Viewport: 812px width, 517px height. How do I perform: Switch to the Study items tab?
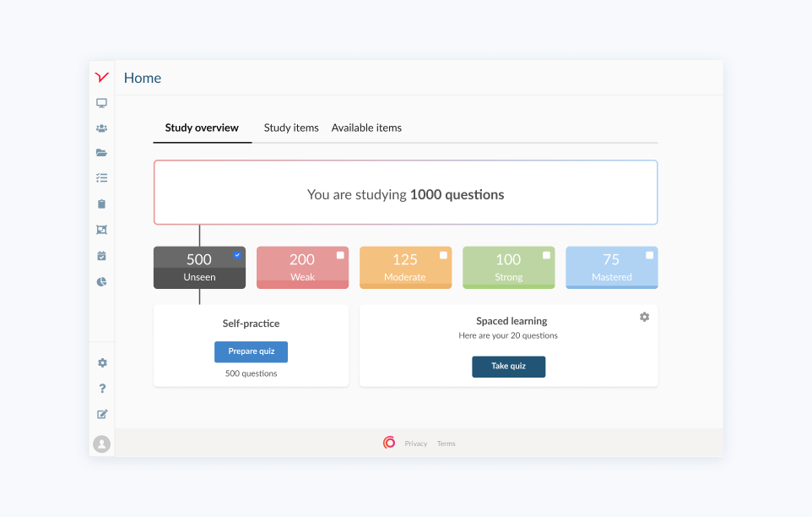(x=291, y=128)
